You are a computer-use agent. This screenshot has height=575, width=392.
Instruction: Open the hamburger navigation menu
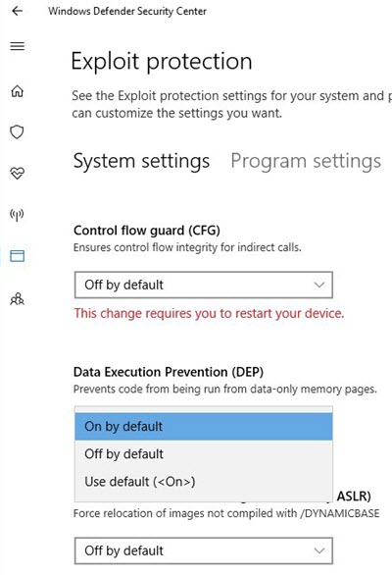point(18,46)
